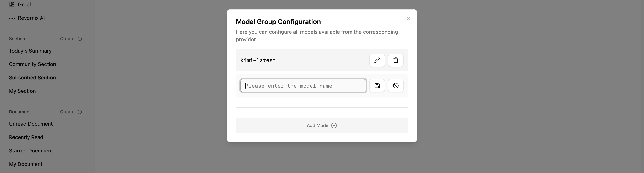Open Today's Summary section
This screenshot has height=173, width=644.
[30, 51]
